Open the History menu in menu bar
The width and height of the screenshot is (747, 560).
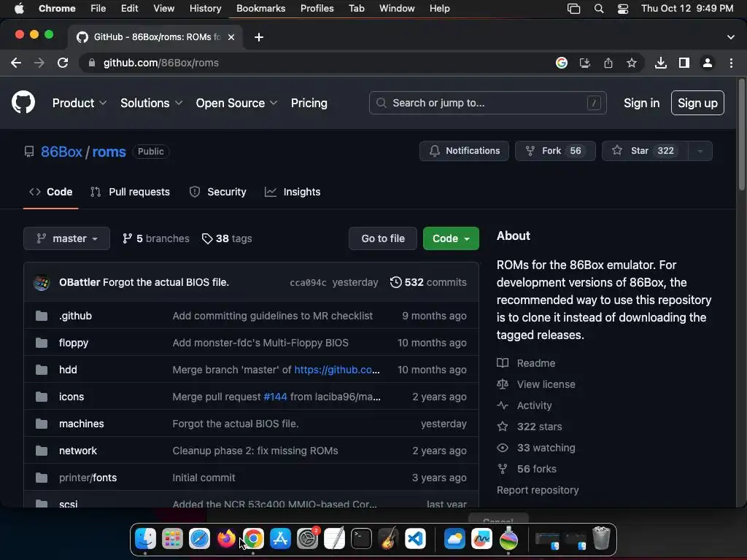205,9
